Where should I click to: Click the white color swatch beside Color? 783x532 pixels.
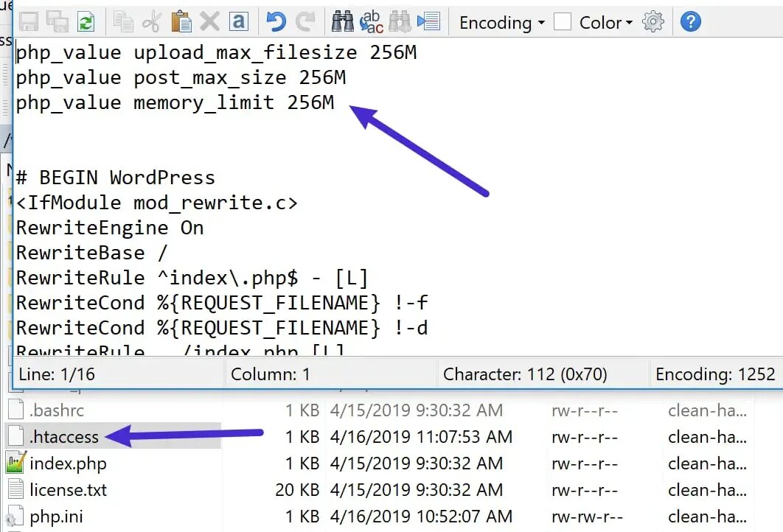(563, 22)
